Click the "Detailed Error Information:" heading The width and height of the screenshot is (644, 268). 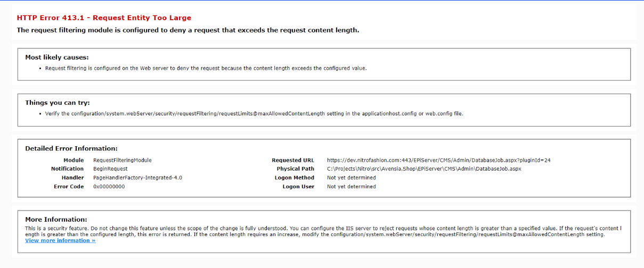pos(71,148)
